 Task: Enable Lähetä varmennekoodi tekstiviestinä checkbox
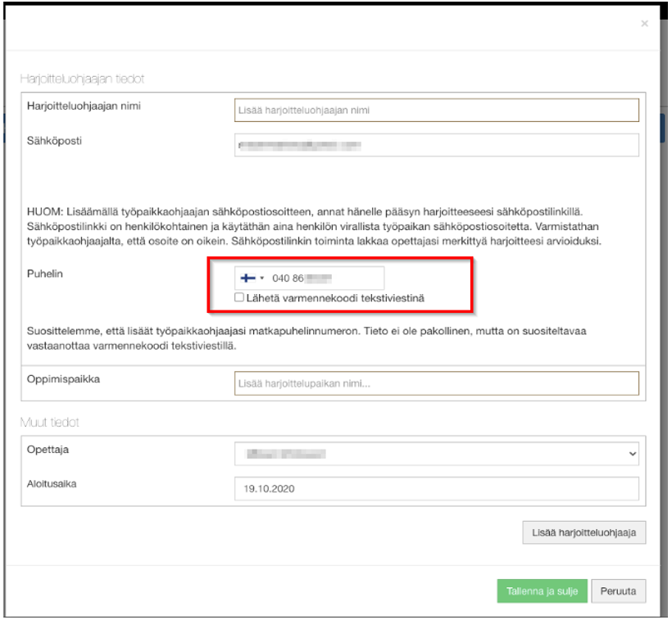click(x=239, y=297)
